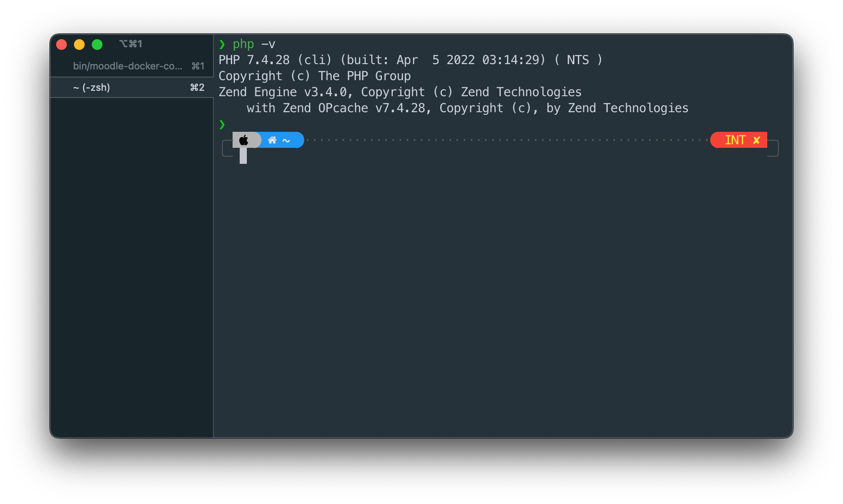Screen dimensions: 843x504
Task: Click the Zend OPcache output line
Action: [467, 108]
